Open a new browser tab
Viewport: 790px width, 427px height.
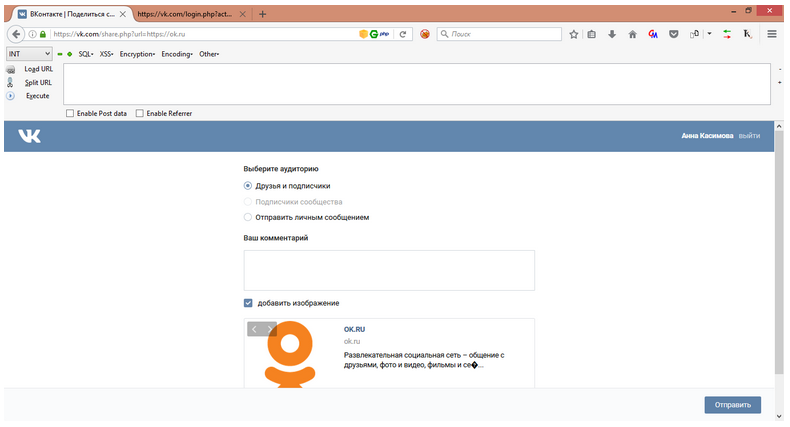click(x=263, y=14)
